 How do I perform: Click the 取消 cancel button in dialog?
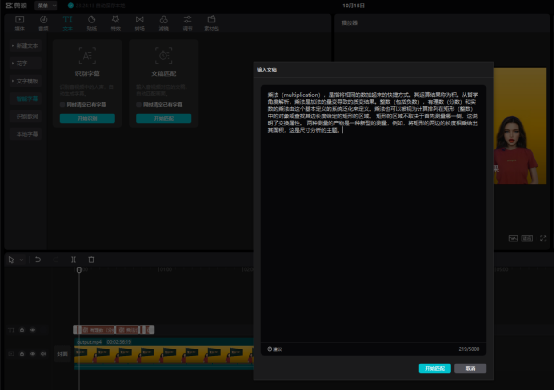coord(470,368)
